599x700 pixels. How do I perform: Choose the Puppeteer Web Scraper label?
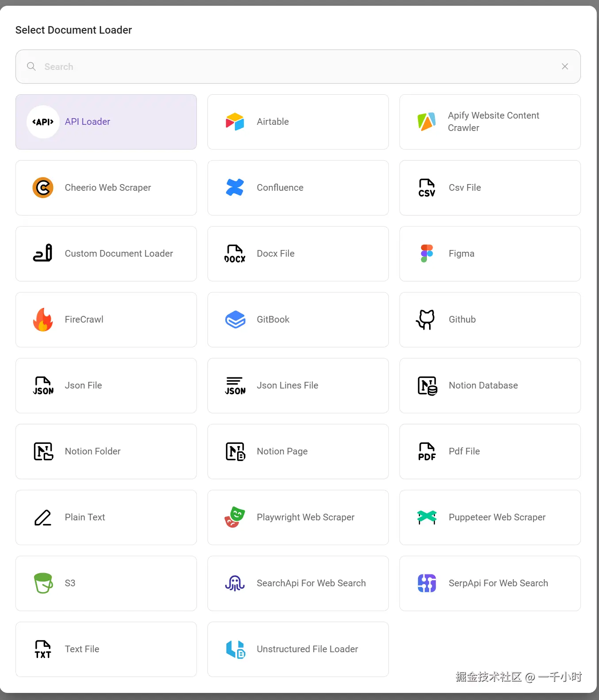(x=497, y=517)
